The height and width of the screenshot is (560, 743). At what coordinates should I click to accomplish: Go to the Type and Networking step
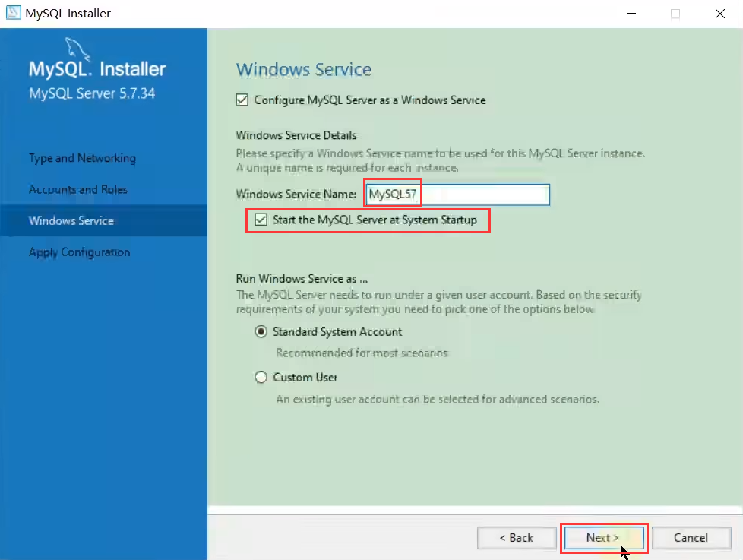[82, 158]
